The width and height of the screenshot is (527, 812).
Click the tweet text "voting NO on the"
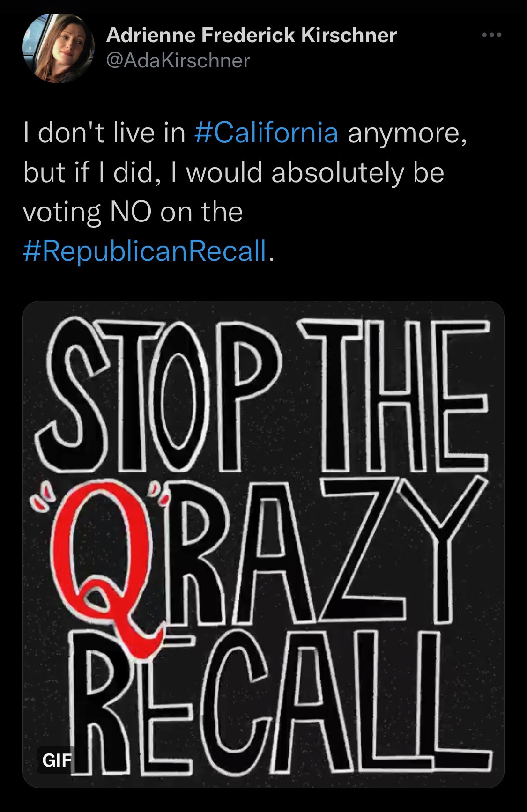(x=133, y=212)
